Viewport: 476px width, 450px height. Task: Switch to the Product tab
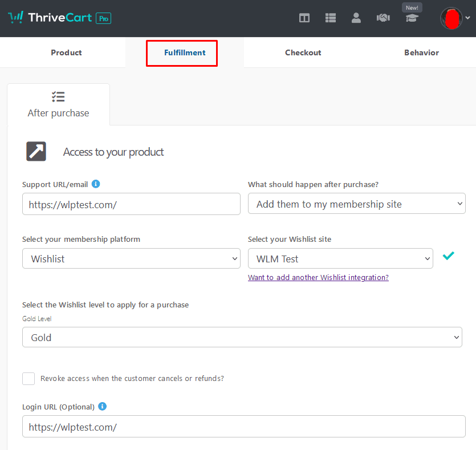(x=66, y=52)
